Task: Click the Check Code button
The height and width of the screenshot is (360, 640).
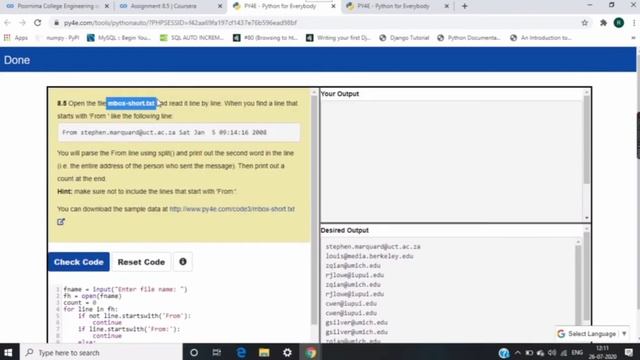Action: (79, 262)
